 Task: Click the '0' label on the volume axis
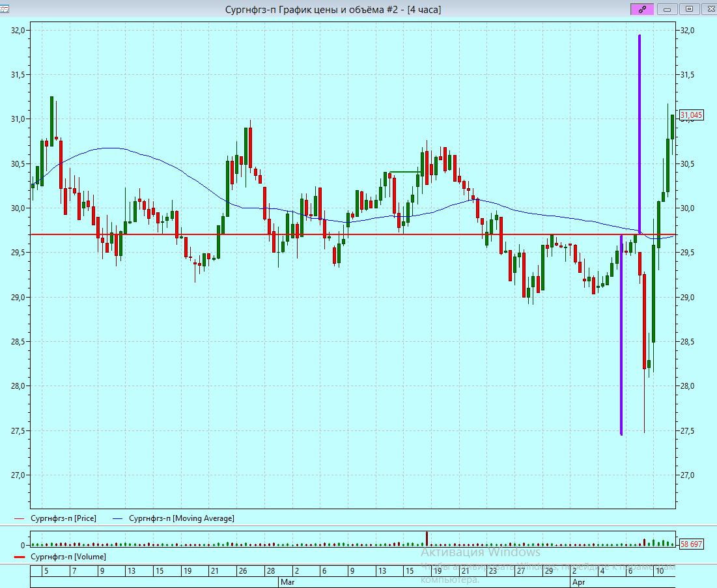(x=23, y=545)
